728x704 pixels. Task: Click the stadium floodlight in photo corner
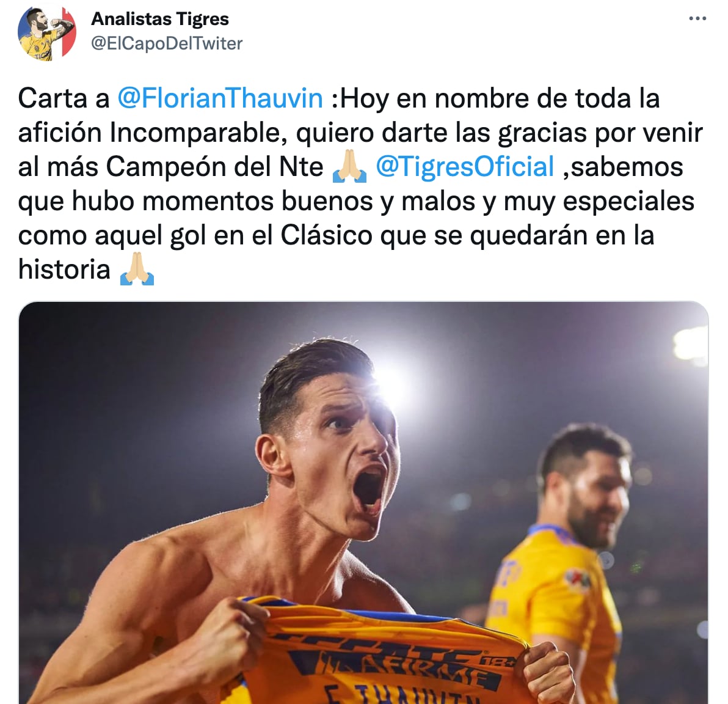click(691, 345)
